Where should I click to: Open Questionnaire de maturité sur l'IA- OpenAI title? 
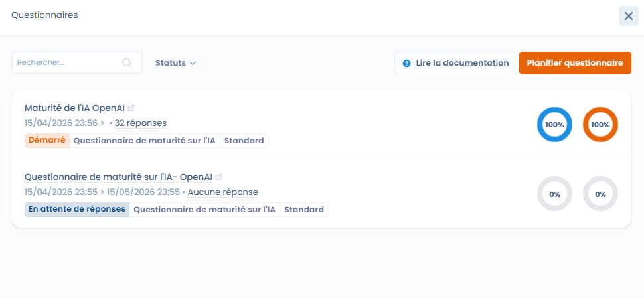point(118,177)
